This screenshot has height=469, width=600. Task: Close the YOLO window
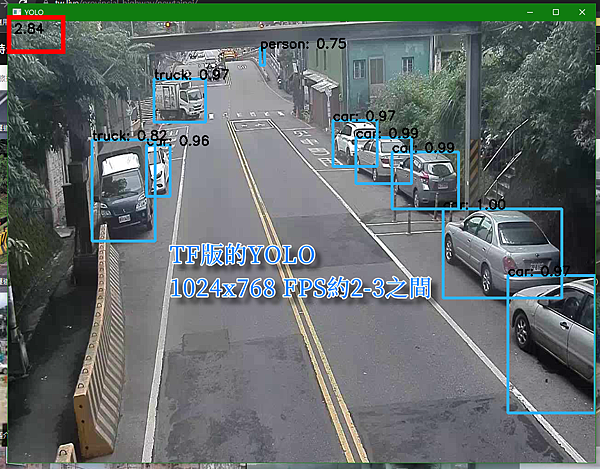click(x=582, y=12)
